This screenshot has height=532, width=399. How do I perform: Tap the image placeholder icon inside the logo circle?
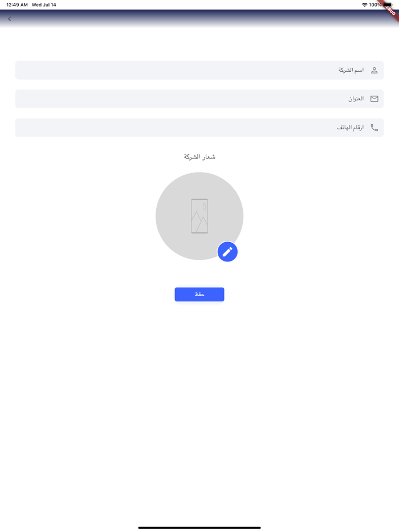pos(199,215)
